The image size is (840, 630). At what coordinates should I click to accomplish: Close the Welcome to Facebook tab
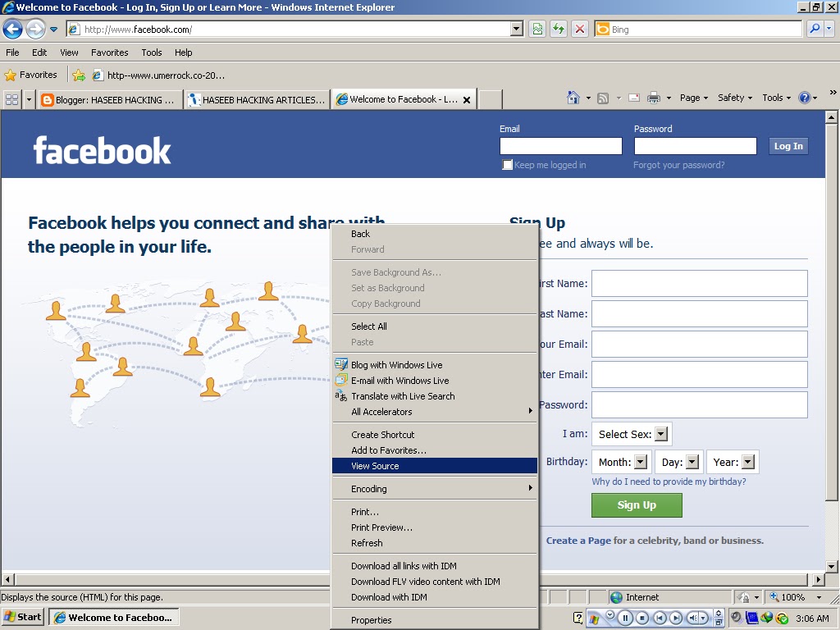click(x=467, y=99)
